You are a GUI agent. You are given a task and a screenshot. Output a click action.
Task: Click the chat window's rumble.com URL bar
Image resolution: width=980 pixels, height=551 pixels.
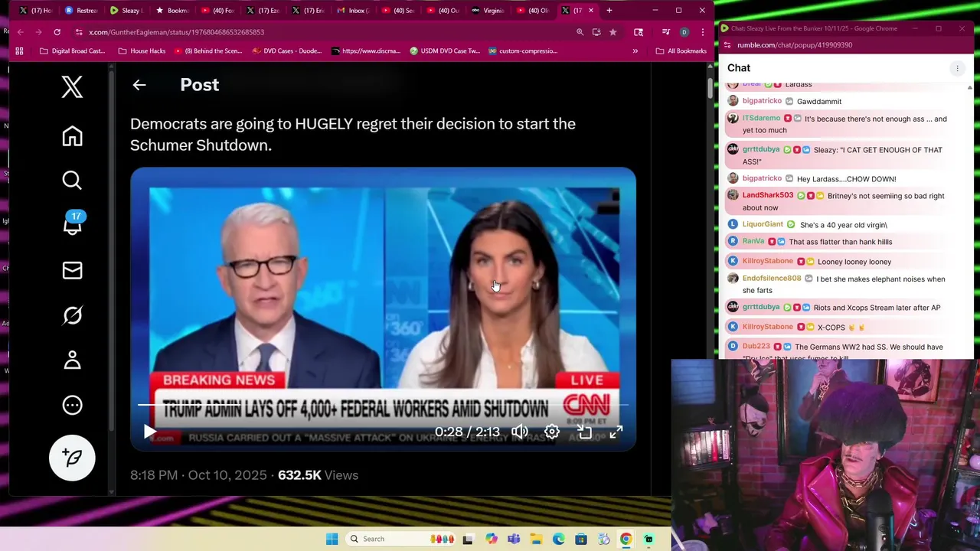(x=794, y=45)
